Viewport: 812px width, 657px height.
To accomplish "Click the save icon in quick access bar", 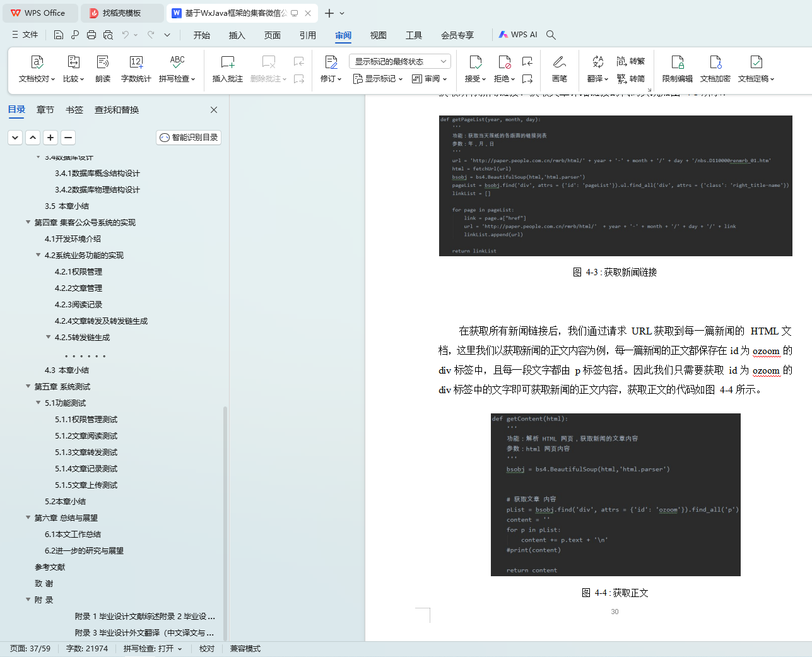I will 59,35.
